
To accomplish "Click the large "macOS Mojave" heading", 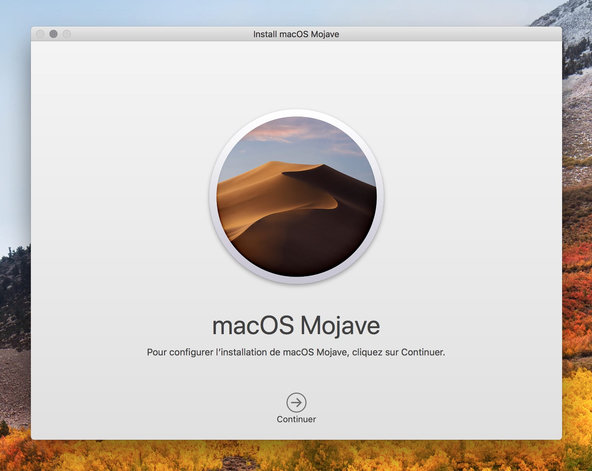I will (296, 325).
